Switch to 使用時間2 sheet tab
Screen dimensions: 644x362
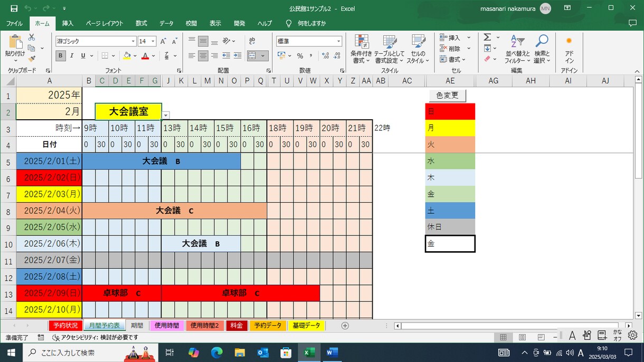[x=205, y=326]
